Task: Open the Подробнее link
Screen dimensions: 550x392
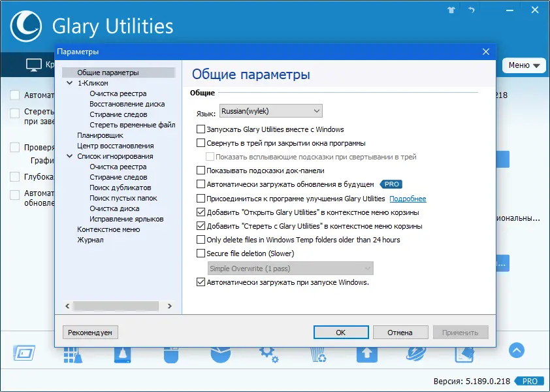Action: point(408,199)
